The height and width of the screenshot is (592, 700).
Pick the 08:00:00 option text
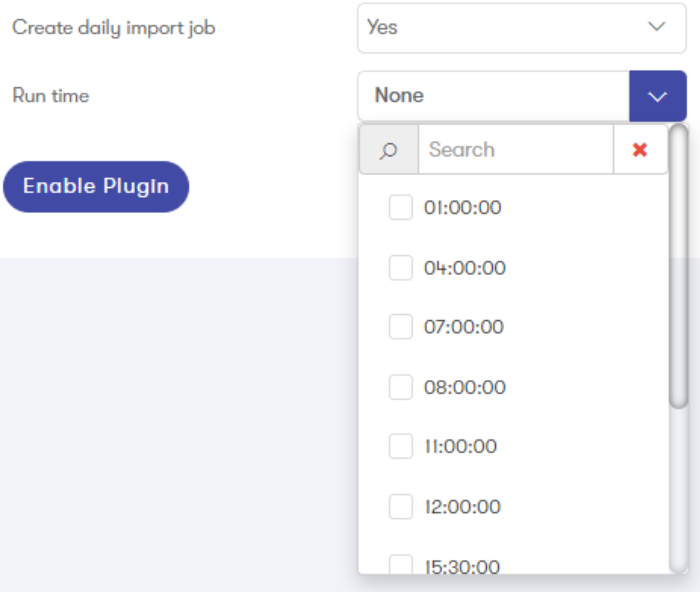point(465,387)
